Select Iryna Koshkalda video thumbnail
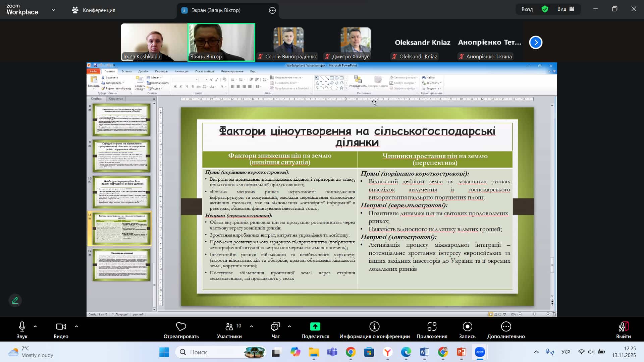Viewport: 644px width, 362px height. click(154, 42)
